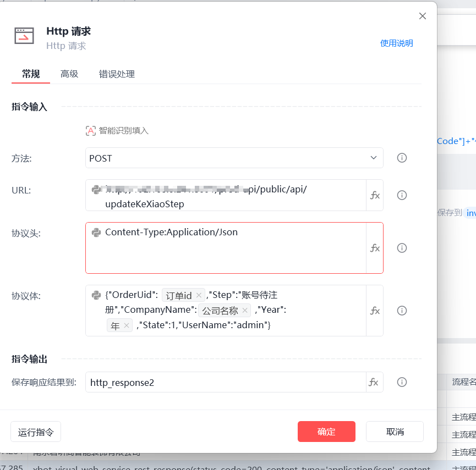476x470 pixels.
Task: Click the 运行指令 button
Action: pos(36,432)
